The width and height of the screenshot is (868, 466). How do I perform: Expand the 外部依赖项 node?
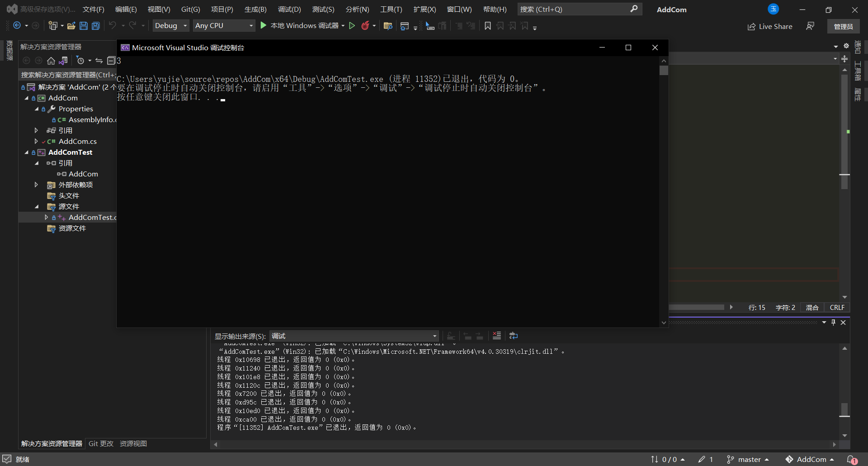37,185
